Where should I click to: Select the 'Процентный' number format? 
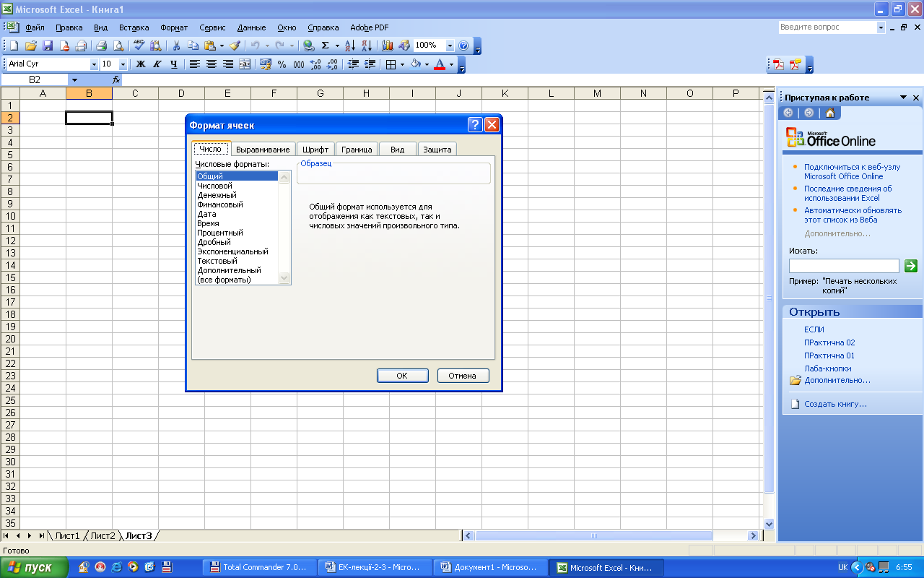coord(237,233)
